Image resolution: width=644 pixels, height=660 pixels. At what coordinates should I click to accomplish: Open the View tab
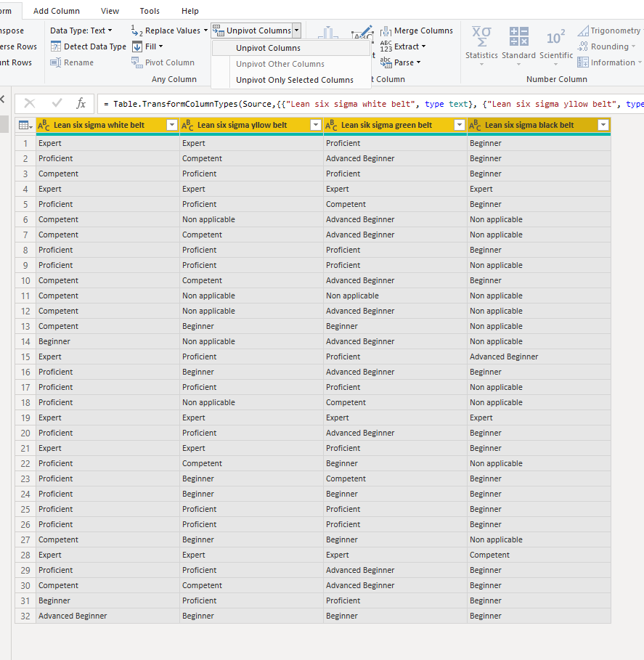click(x=110, y=11)
